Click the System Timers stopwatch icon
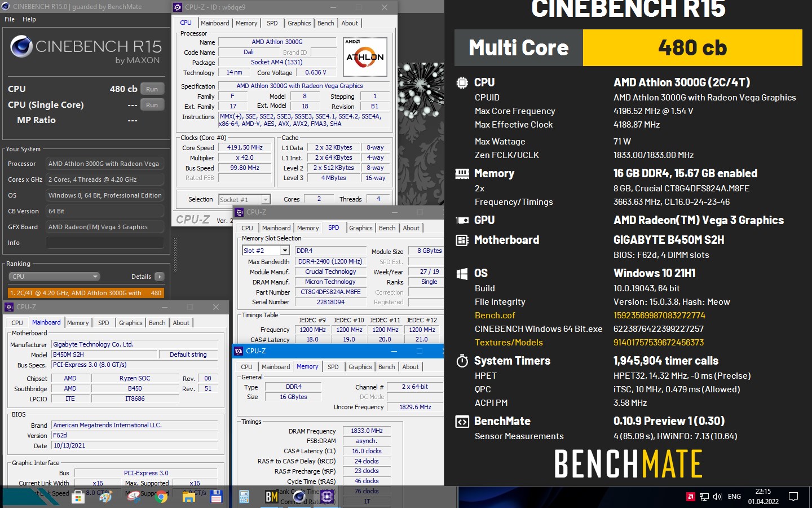Screen dimensions: 812x508 pyautogui.click(x=462, y=361)
